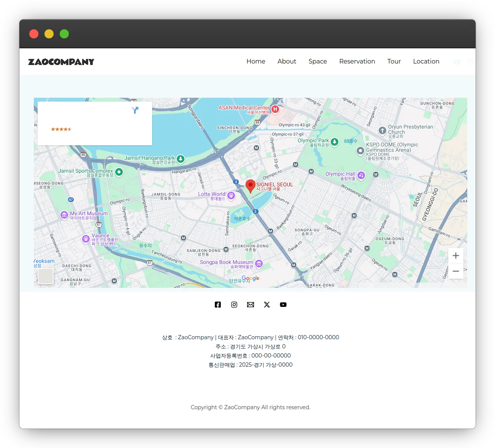
Task: Click the Songpa Book Museum marker
Action: point(259,264)
